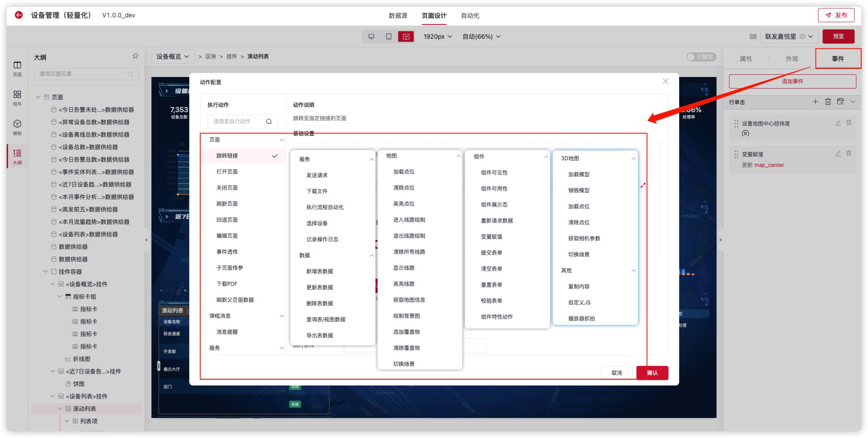Click the 添加事件 button
This screenshot has width=868, height=438.
[792, 81]
